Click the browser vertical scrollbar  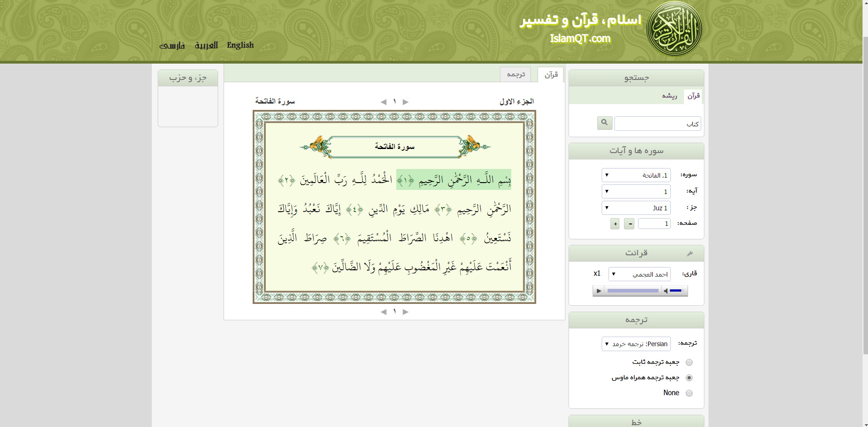coord(865,195)
